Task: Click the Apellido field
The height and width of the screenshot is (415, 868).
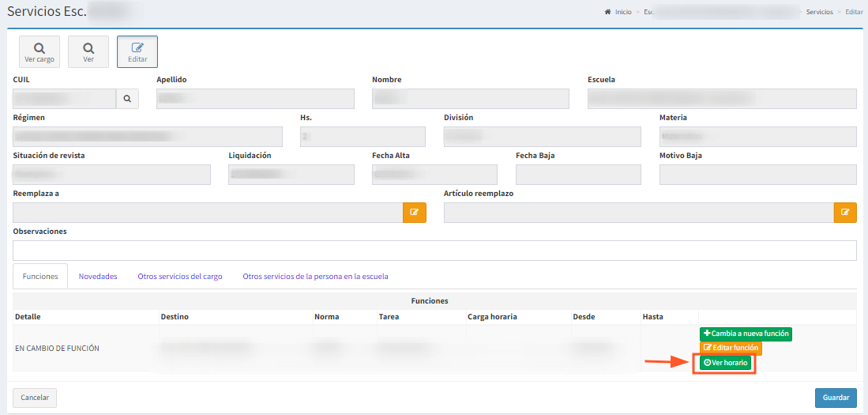Action: point(255,99)
